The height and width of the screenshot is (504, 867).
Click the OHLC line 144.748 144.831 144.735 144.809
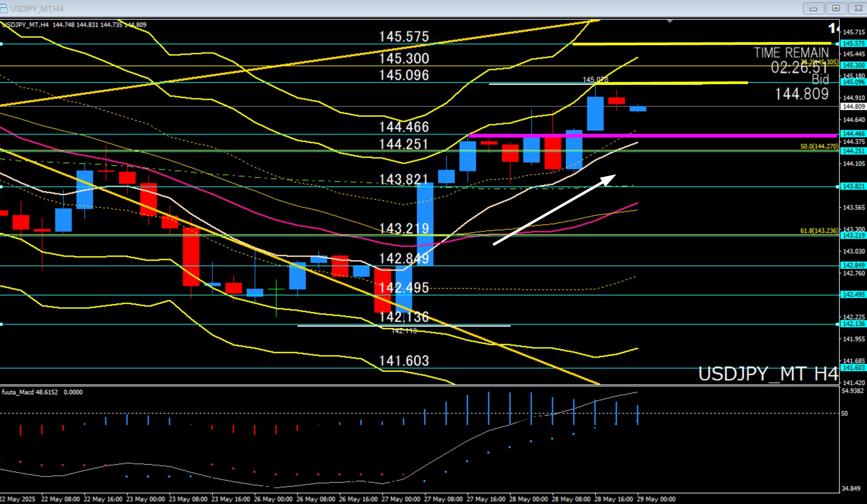point(99,25)
